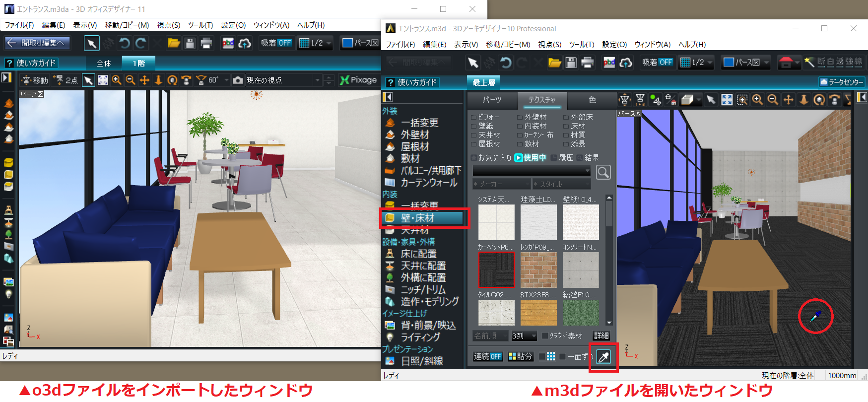Open the 3列 column count dropdown
Screen dimensions: 868x402
524,336
